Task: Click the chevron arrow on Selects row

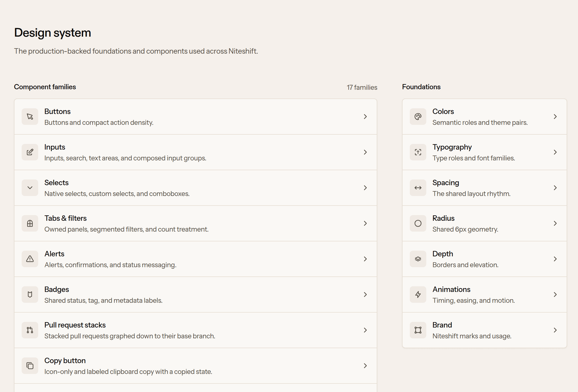Action: (365, 188)
